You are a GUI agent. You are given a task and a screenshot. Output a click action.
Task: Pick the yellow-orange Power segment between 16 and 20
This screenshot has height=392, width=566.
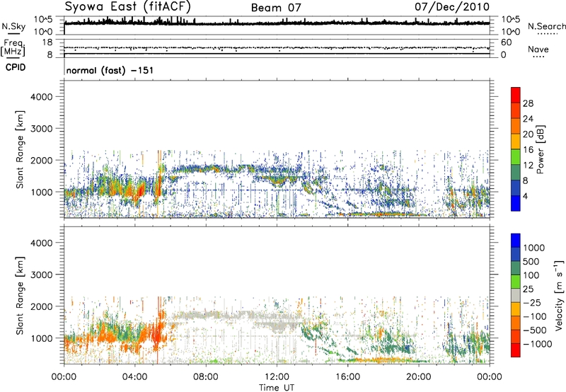[x=516, y=142]
